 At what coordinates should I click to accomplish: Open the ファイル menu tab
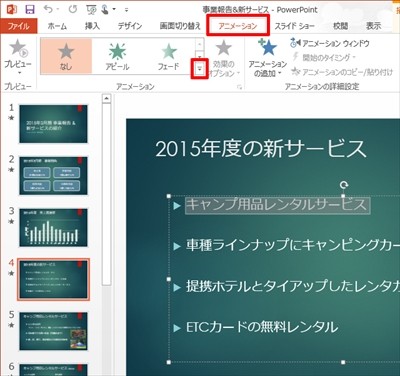[x=19, y=26]
